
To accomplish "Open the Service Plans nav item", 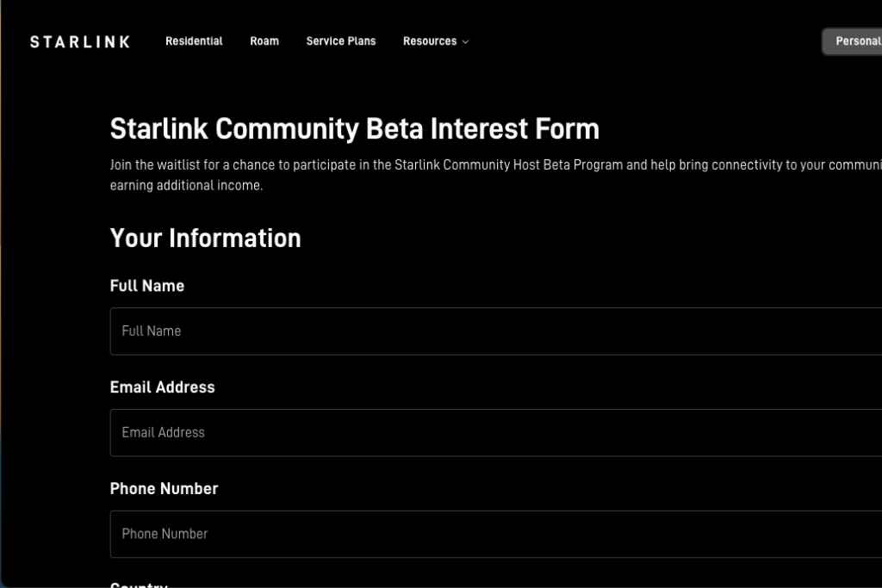I will [x=341, y=41].
